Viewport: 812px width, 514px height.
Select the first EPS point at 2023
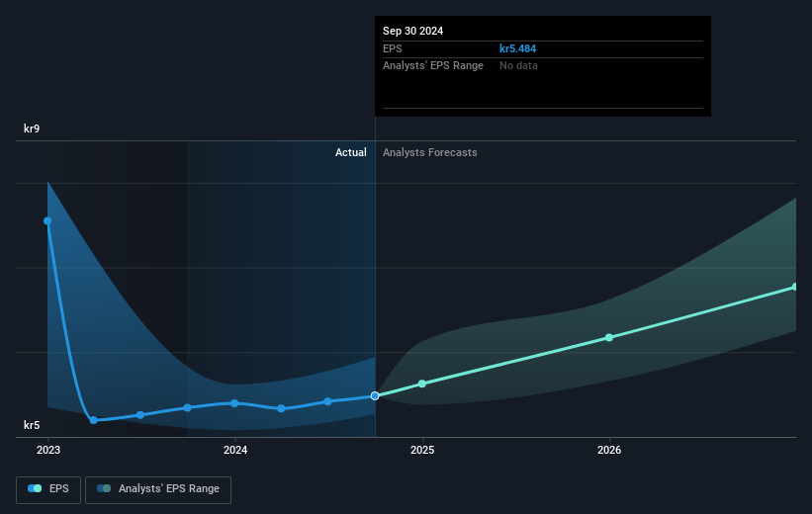(47, 221)
